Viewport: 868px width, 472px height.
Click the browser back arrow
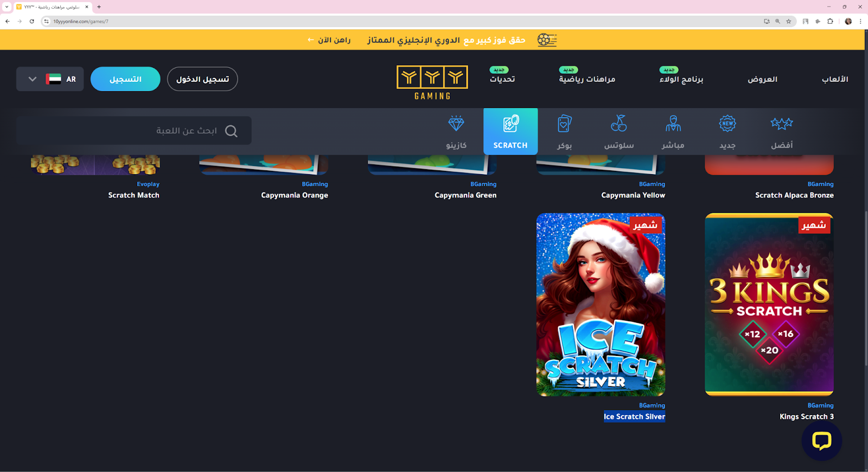pyautogui.click(x=8, y=21)
